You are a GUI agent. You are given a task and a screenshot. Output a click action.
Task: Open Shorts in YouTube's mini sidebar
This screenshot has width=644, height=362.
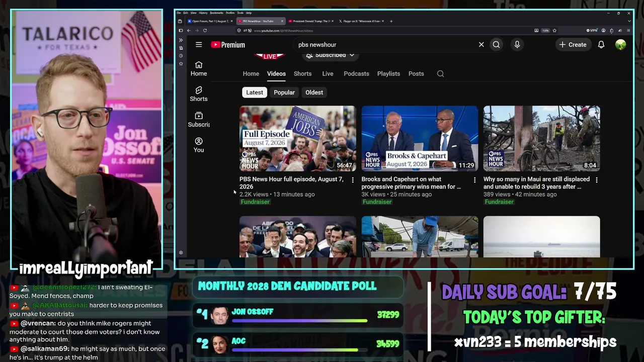click(x=199, y=94)
